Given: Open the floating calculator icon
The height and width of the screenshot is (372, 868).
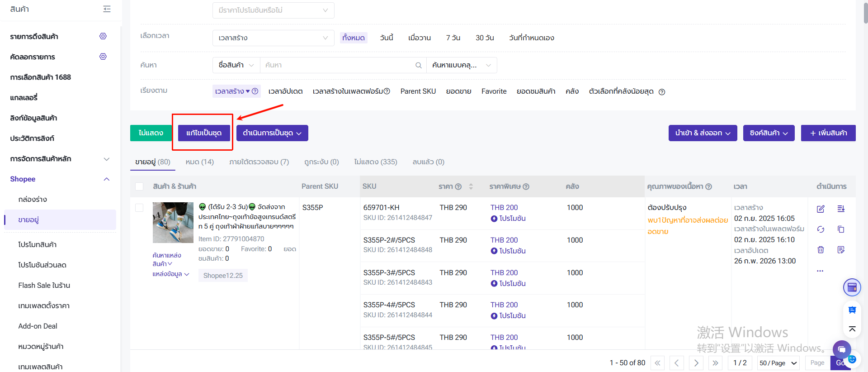Looking at the screenshot, I should (x=852, y=287).
